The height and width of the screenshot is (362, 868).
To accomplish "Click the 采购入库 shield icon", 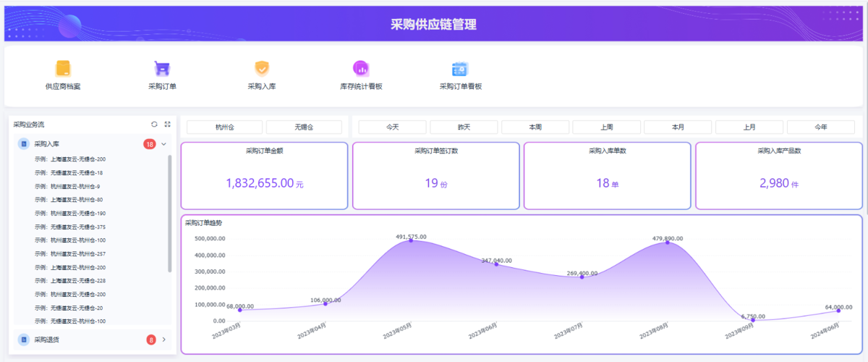I will click(262, 68).
